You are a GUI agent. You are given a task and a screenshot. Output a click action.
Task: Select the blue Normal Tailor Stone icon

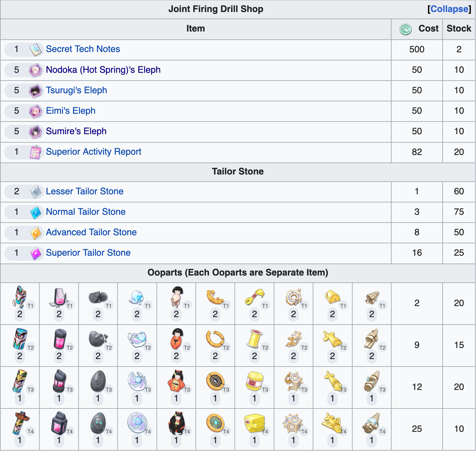[x=35, y=212]
